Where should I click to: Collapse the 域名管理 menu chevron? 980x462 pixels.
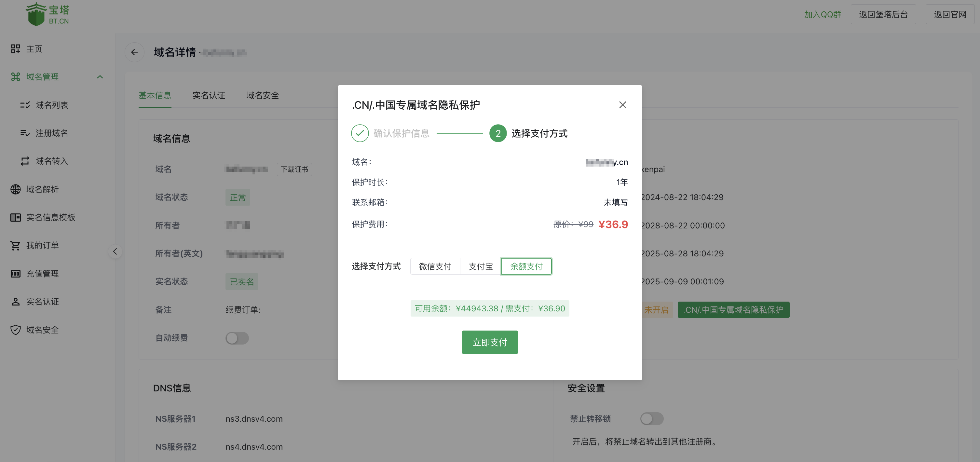pos(100,77)
